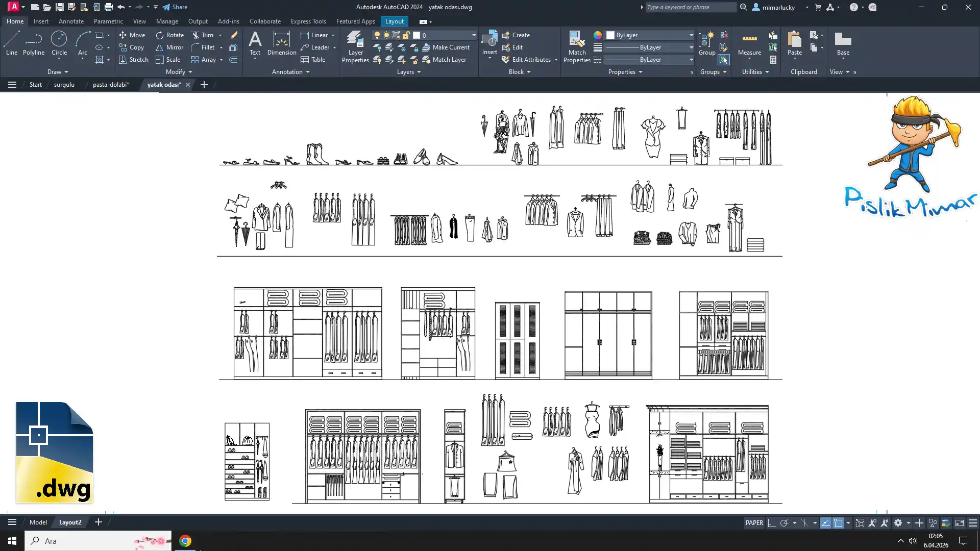
Task: Click the Make Current layer button
Action: click(445, 47)
